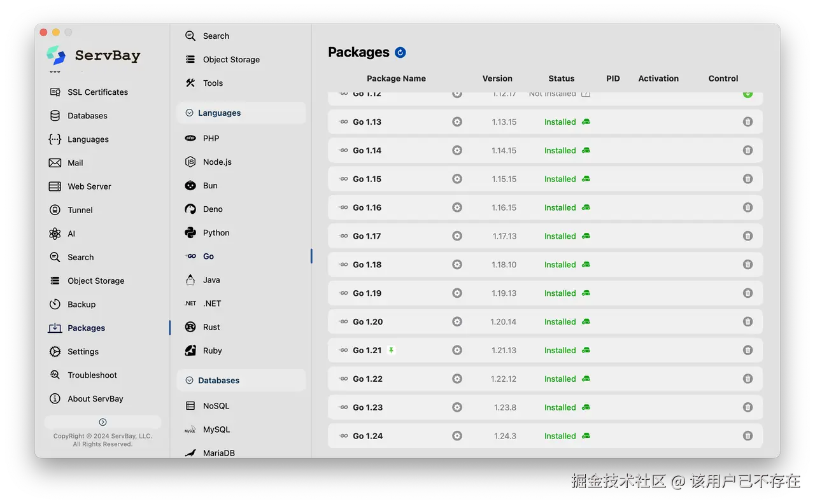Click green pin icon beside Go 1.21

392,350
